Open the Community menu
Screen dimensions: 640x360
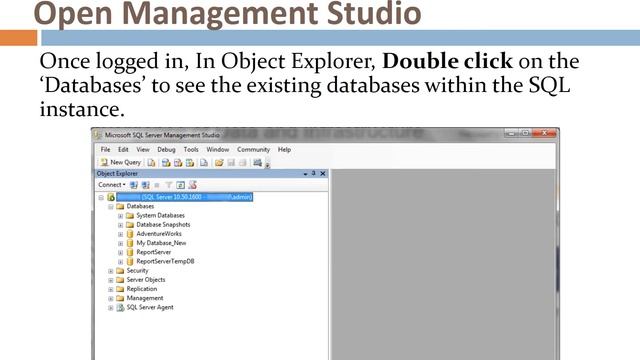coord(253,149)
